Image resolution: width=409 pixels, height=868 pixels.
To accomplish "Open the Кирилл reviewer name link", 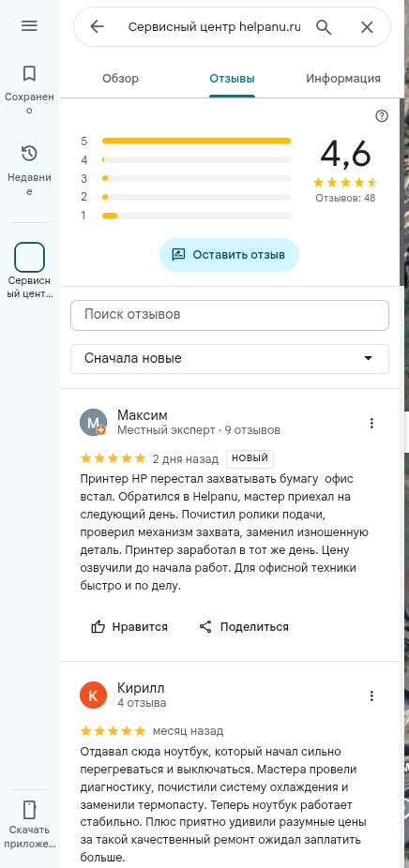I will tap(142, 688).
